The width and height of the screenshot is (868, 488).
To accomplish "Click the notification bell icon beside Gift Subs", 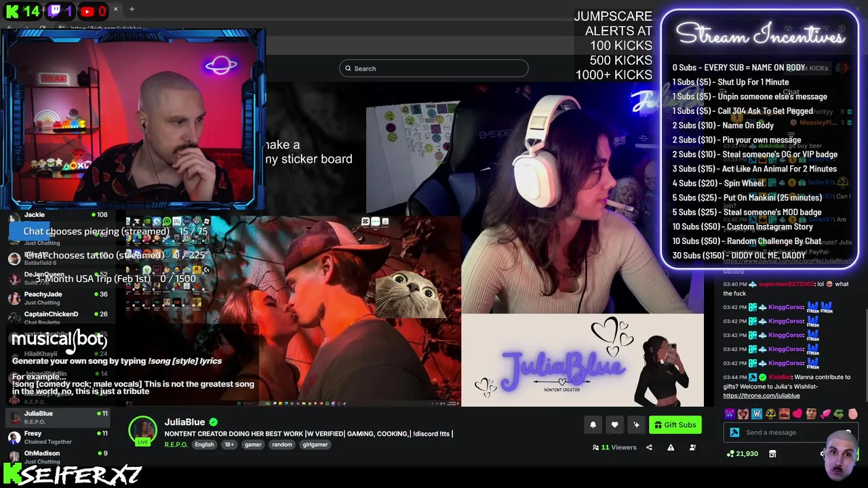I will tap(593, 425).
